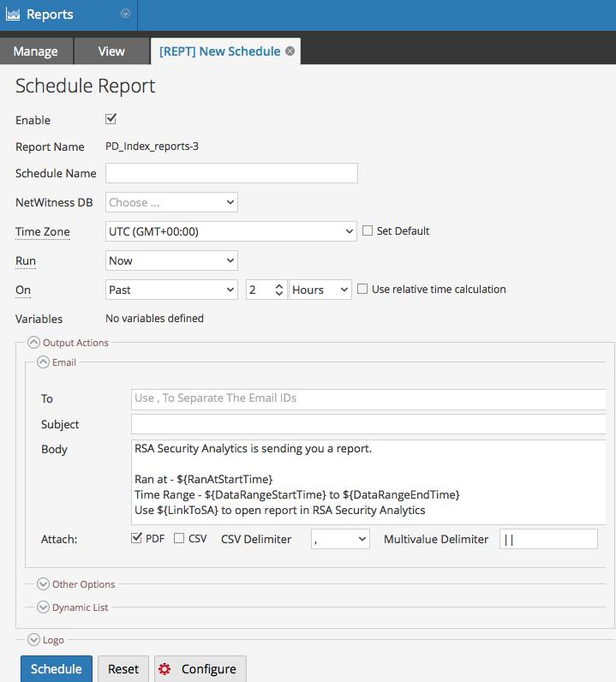Enable Use relative time calculation
This screenshot has width=616, height=682.
click(362, 290)
